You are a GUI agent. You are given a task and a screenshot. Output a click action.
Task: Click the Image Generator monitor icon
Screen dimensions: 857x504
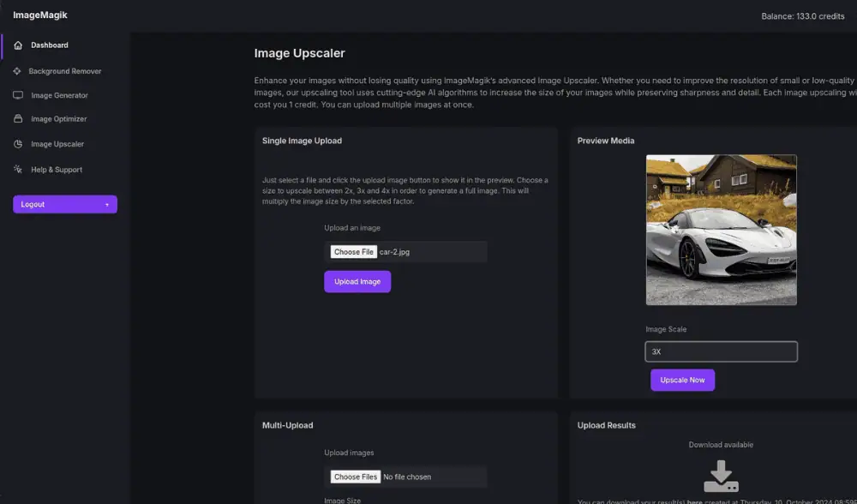pyautogui.click(x=18, y=95)
